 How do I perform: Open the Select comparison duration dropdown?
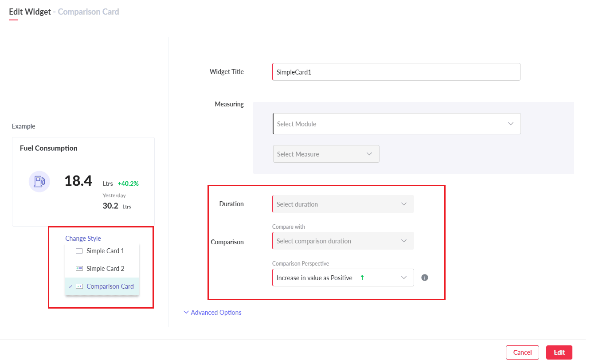click(x=343, y=241)
